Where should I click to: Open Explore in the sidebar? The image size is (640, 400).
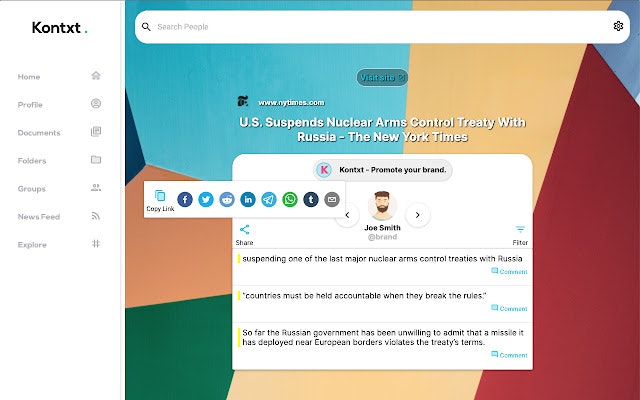pyautogui.click(x=59, y=244)
